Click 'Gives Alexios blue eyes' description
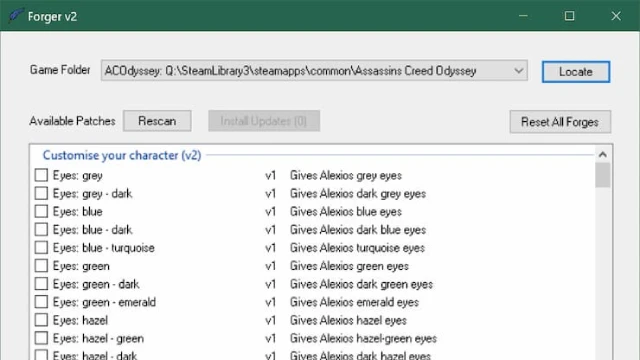The width and height of the screenshot is (640, 360). pyautogui.click(x=346, y=211)
